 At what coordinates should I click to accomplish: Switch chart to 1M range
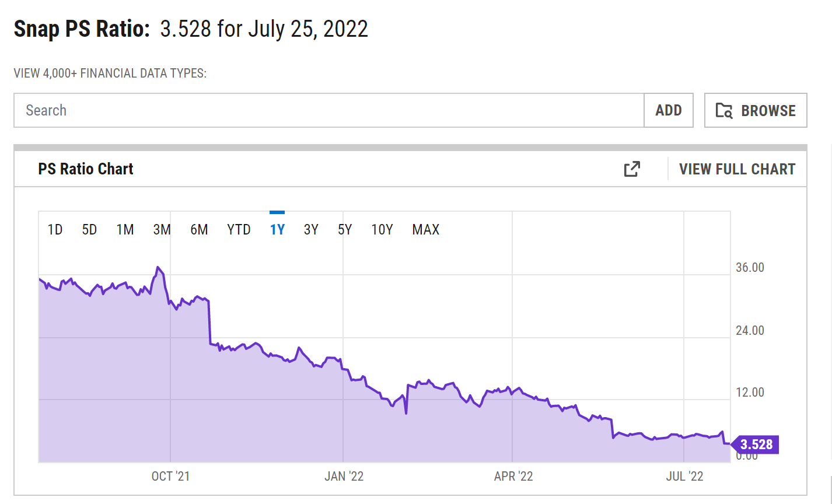pyautogui.click(x=125, y=230)
